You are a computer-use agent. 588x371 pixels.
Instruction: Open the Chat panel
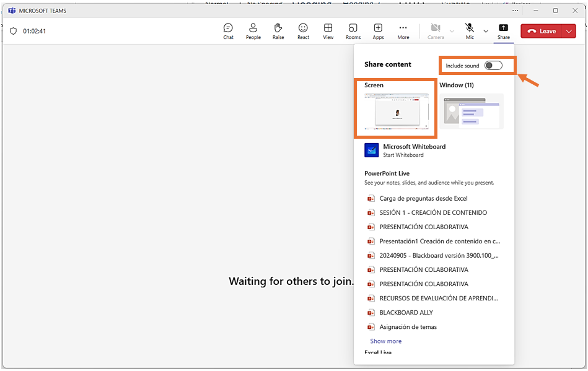pos(228,31)
